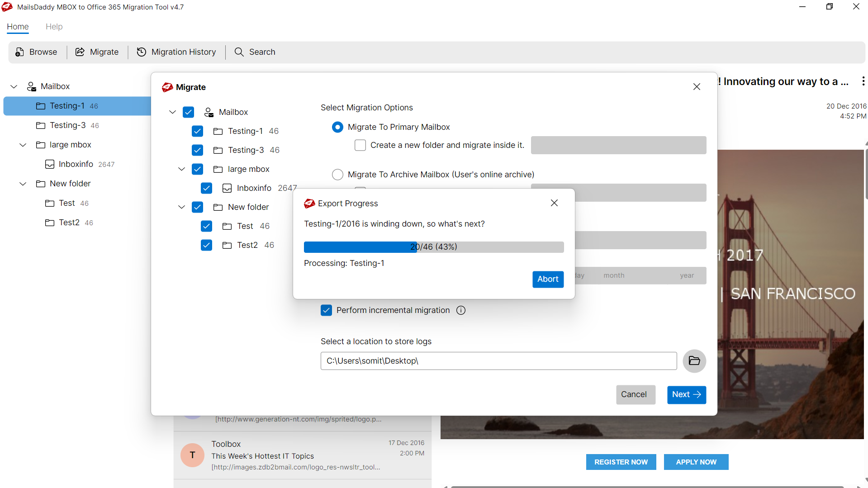
Task: Click Inboxinfo inbox icon in Migrate dialog
Action: coord(227,188)
